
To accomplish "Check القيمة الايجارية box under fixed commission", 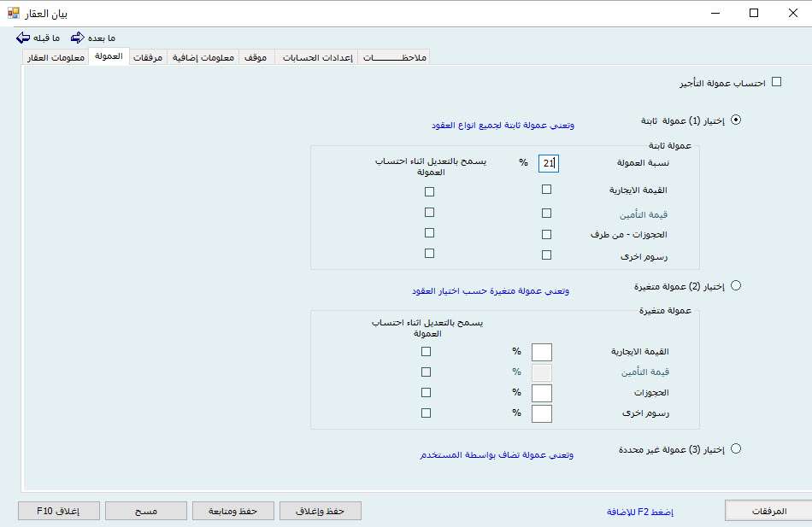I will pyautogui.click(x=547, y=190).
